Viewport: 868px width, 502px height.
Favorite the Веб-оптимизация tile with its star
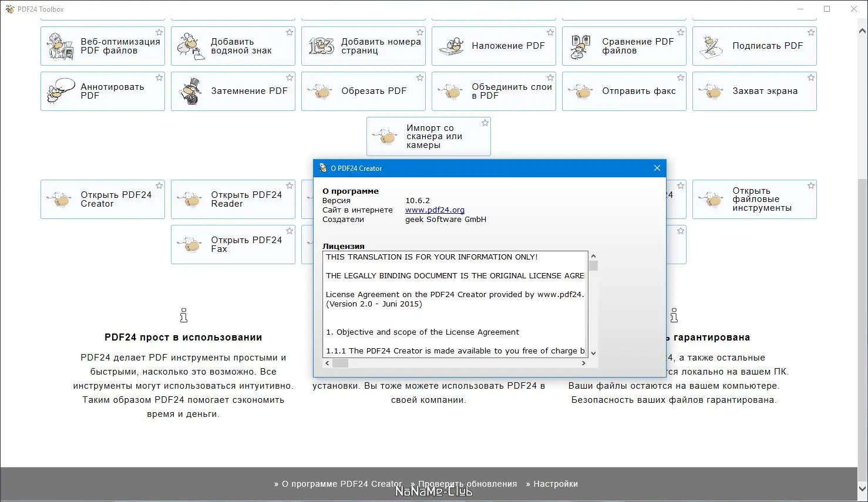pyautogui.click(x=159, y=32)
